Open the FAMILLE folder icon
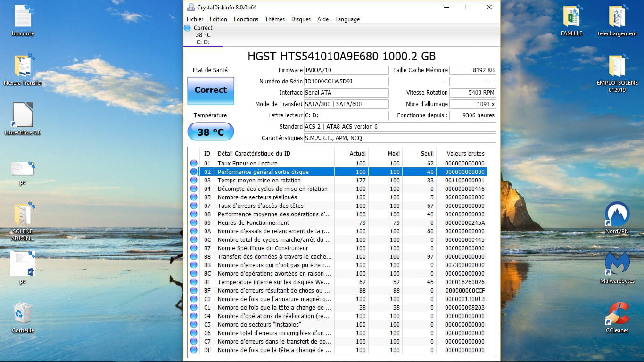This screenshot has width=644, height=362. click(x=571, y=16)
